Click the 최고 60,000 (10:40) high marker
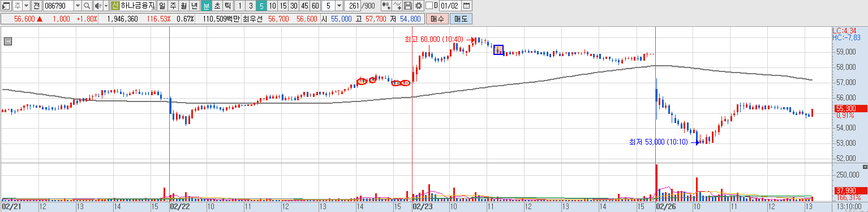 434,39
